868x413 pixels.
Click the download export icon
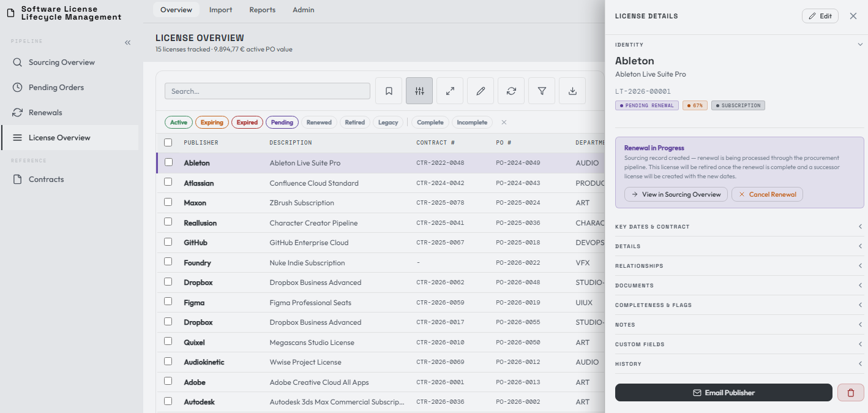(x=572, y=91)
